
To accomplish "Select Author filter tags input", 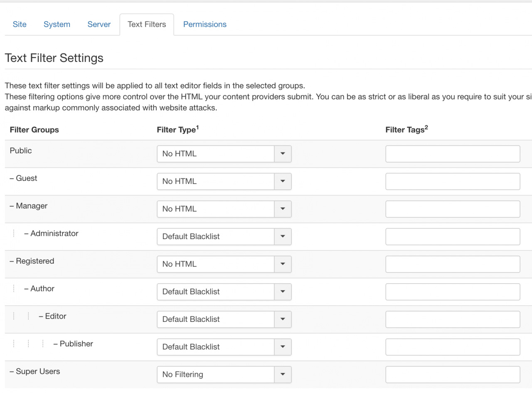I will tap(453, 292).
